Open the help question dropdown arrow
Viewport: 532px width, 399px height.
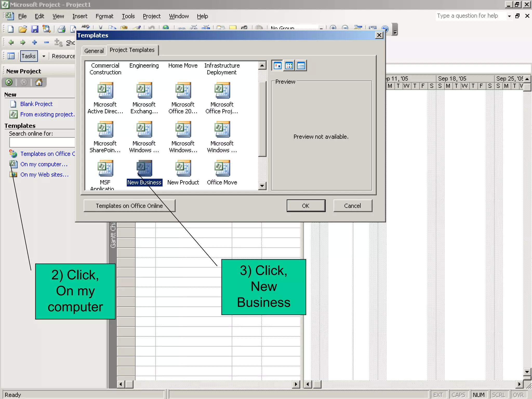click(x=509, y=16)
